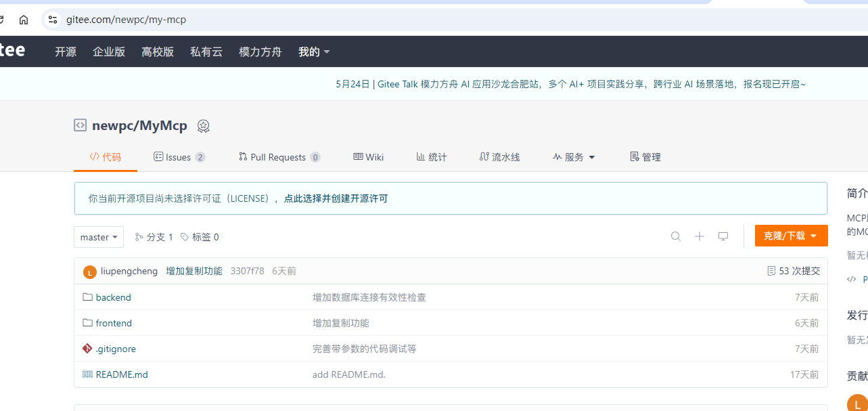Expand the 服务 dropdown menu
868x411 pixels.
coord(574,157)
